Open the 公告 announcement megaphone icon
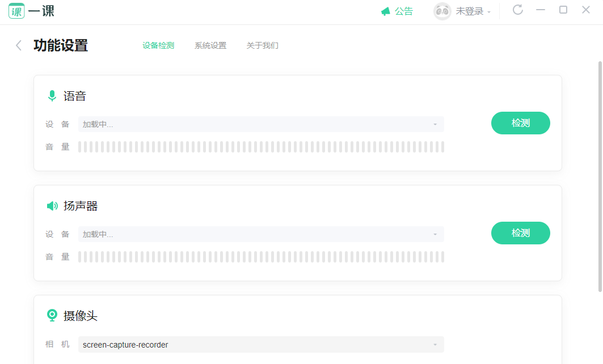Screen dimensions: 603x364 pyautogui.click(x=385, y=11)
